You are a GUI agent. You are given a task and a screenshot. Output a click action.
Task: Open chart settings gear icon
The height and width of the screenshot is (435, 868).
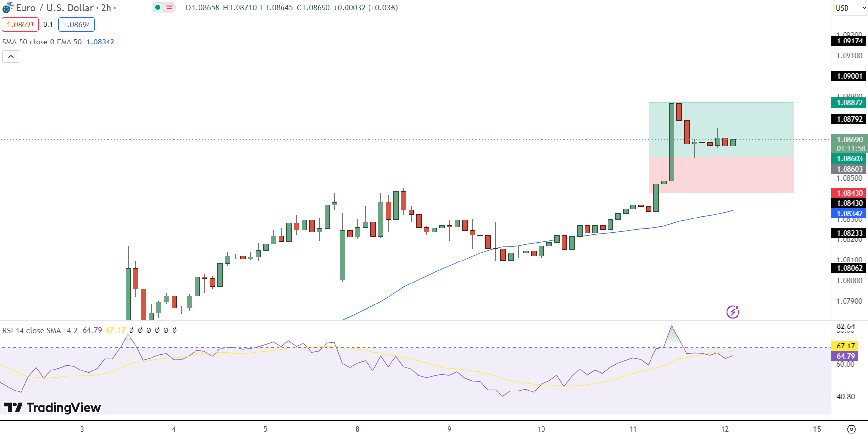click(x=851, y=429)
